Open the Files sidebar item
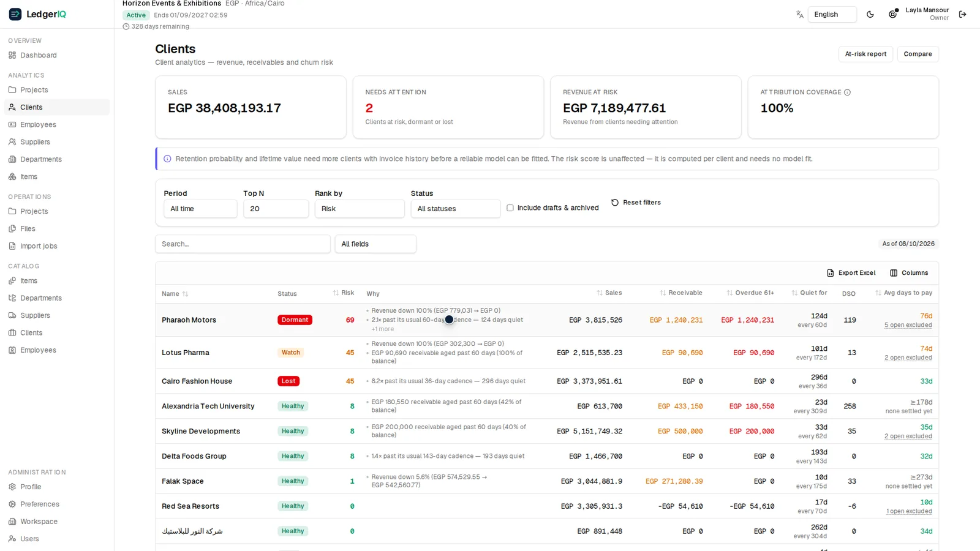The width and height of the screenshot is (980, 551). point(57,229)
